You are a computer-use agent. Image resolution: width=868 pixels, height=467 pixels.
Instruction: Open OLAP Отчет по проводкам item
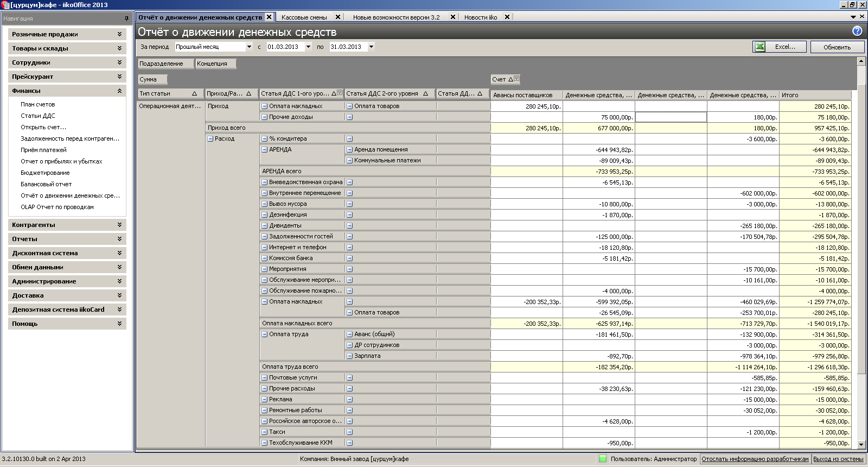(x=57, y=207)
